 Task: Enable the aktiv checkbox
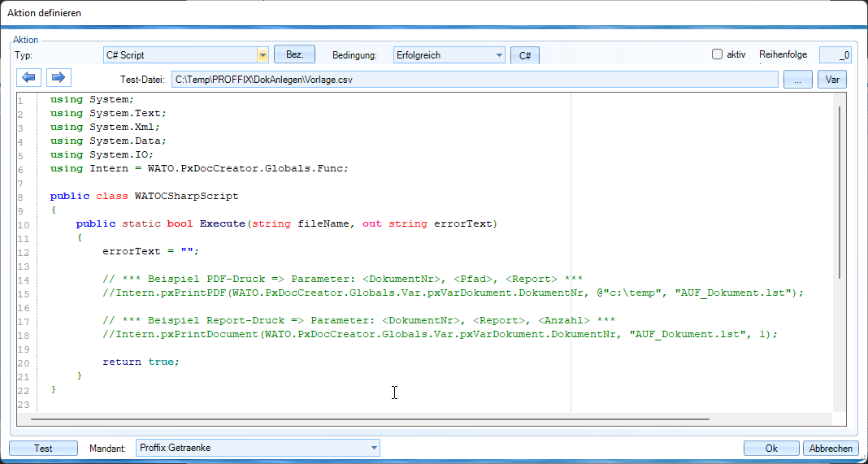[x=717, y=54]
